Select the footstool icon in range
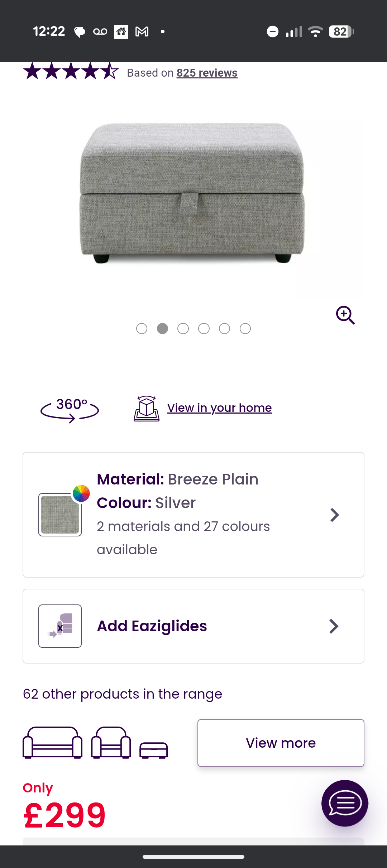 point(153,750)
